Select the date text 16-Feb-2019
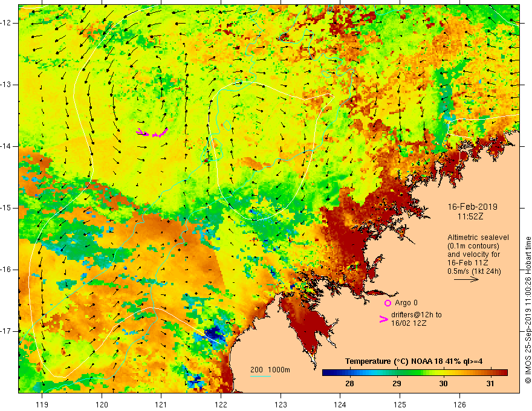The width and height of the screenshot is (532, 411). click(x=473, y=207)
